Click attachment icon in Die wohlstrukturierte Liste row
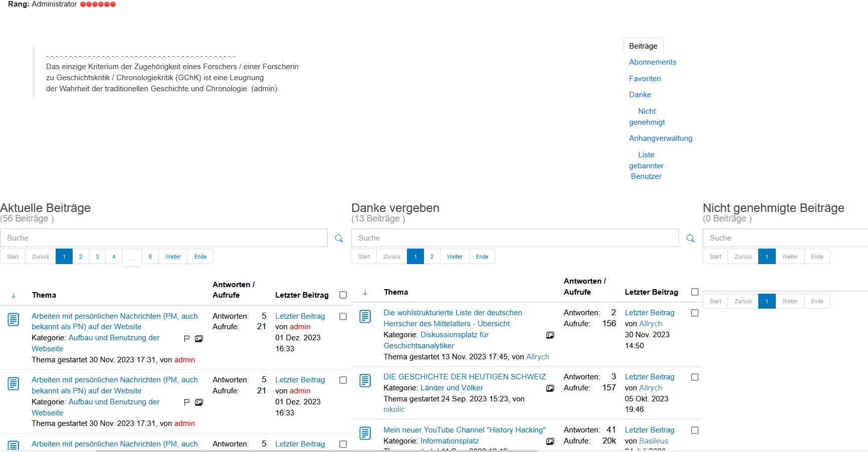868x452 pixels. point(550,335)
